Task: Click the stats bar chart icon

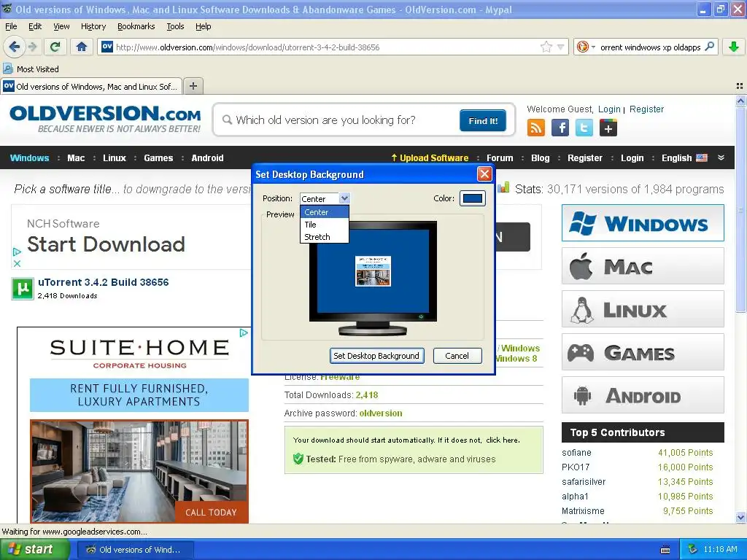Action: [x=503, y=187]
